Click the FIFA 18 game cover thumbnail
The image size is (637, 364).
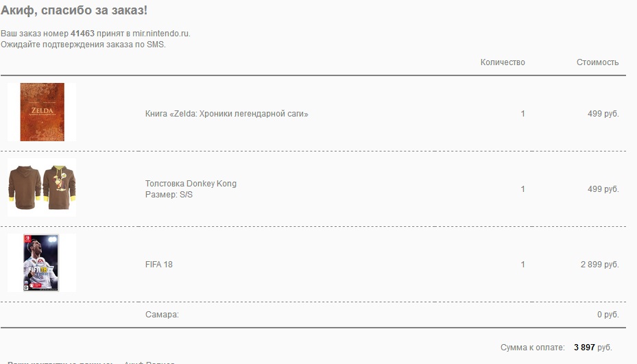pyautogui.click(x=42, y=263)
